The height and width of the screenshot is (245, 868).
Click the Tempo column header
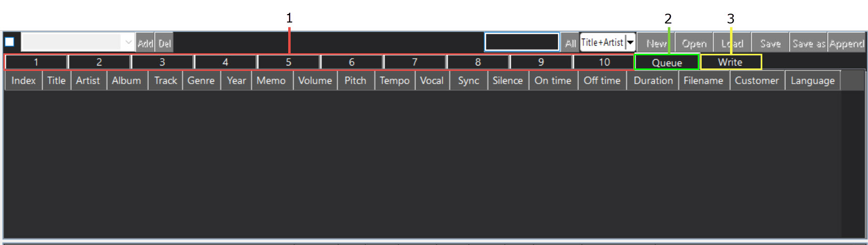click(x=394, y=81)
